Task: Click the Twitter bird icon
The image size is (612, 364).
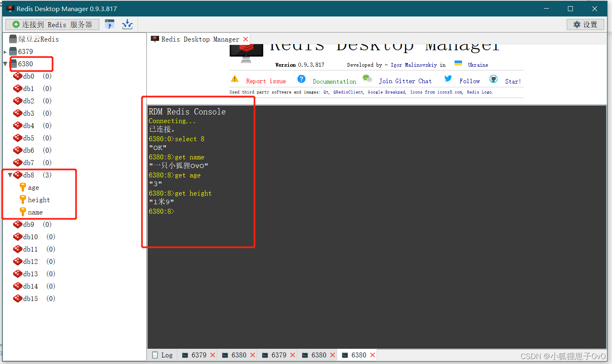Action: pos(448,78)
